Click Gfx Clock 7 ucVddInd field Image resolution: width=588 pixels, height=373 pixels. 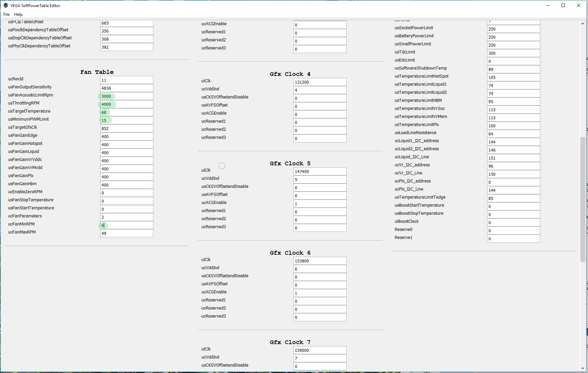320,358
